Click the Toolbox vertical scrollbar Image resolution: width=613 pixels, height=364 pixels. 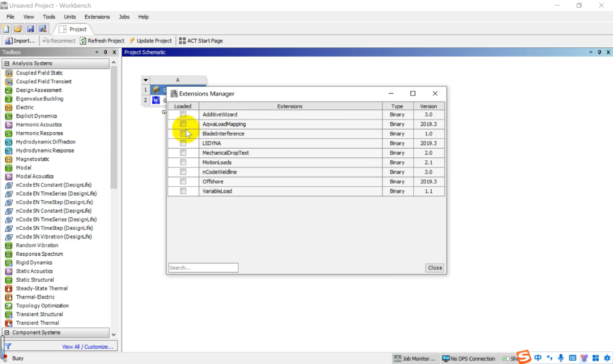pyautogui.click(x=113, y=128)
